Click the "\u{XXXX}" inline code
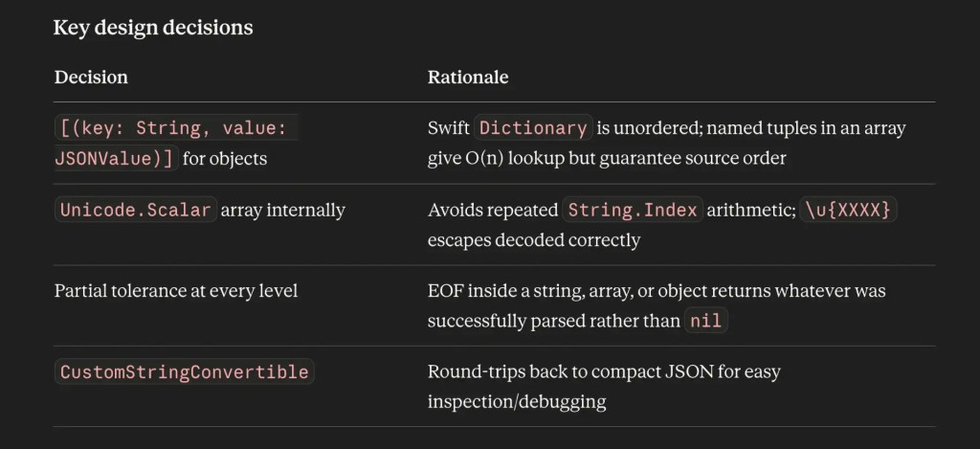The height and width of the screenshot is (449, 980). [x=851, y=210]
